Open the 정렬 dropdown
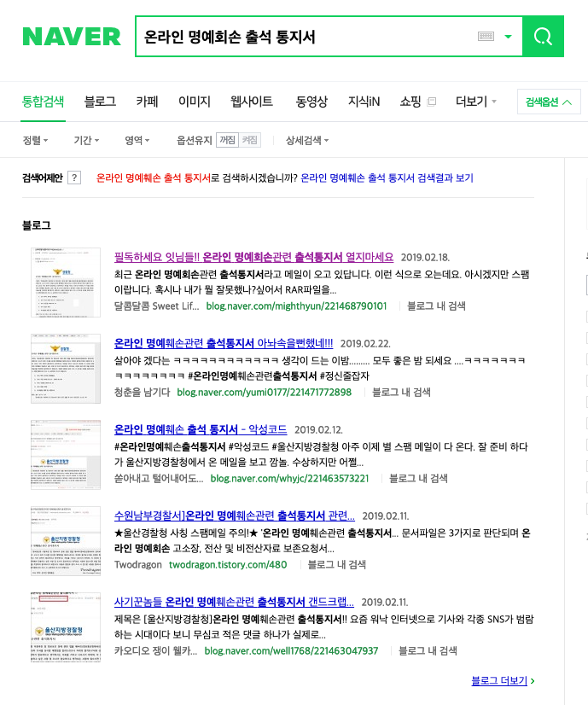The width and height of the screenshot is (588, 705). tap(35, 140)
